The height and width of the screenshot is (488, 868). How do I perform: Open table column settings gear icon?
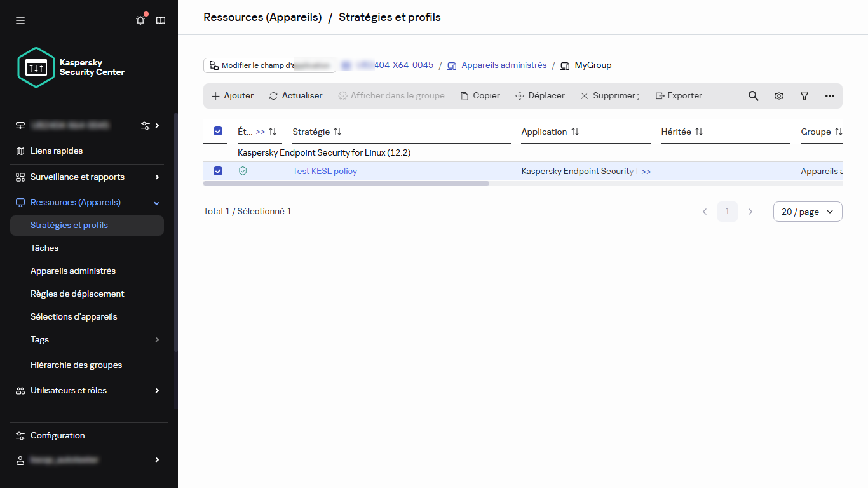tap(778, 96)
